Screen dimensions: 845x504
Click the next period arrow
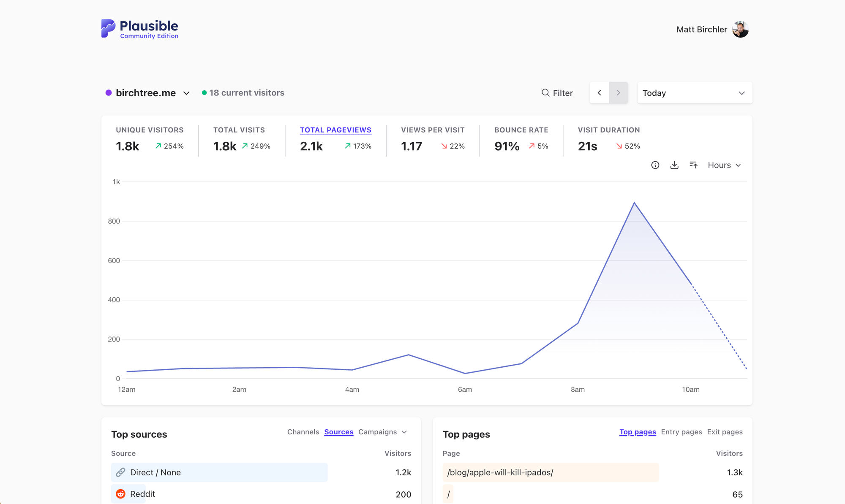point(618,93)
